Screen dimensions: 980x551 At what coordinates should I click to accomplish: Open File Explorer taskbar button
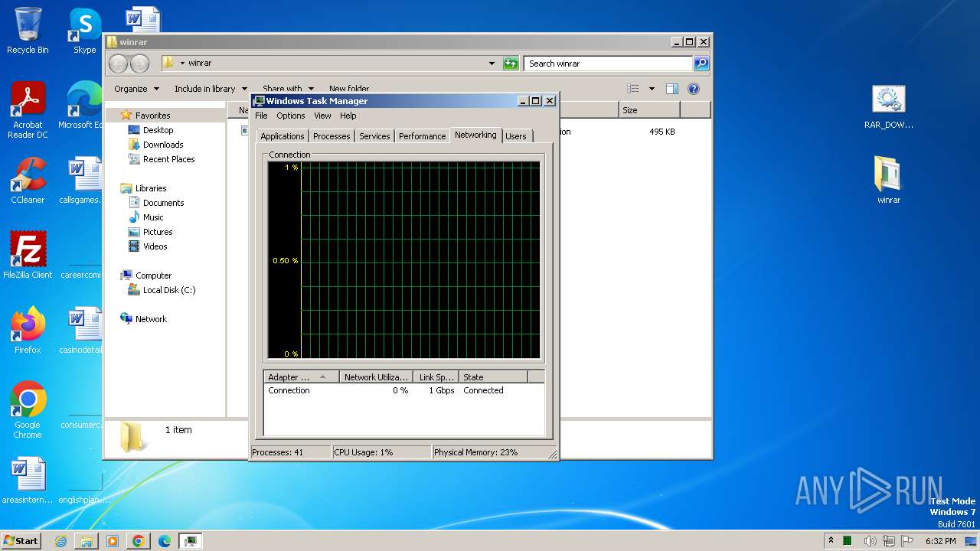(x=87, y=541)
